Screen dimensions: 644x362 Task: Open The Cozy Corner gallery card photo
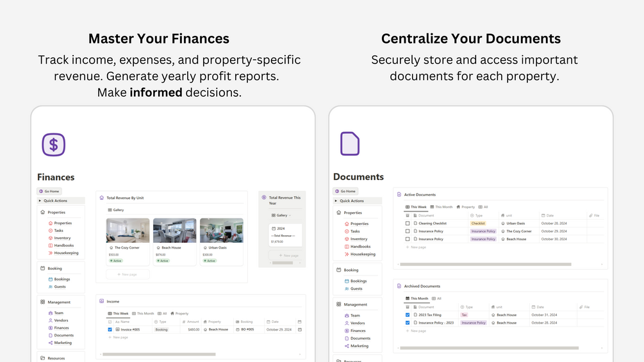(x=128, y=231)
